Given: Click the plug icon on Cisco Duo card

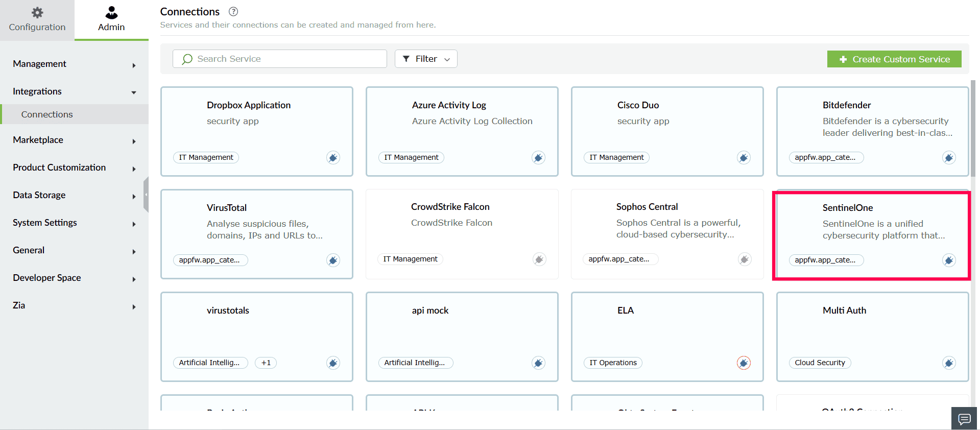Looking at the screenshot, I should [744, 158].
